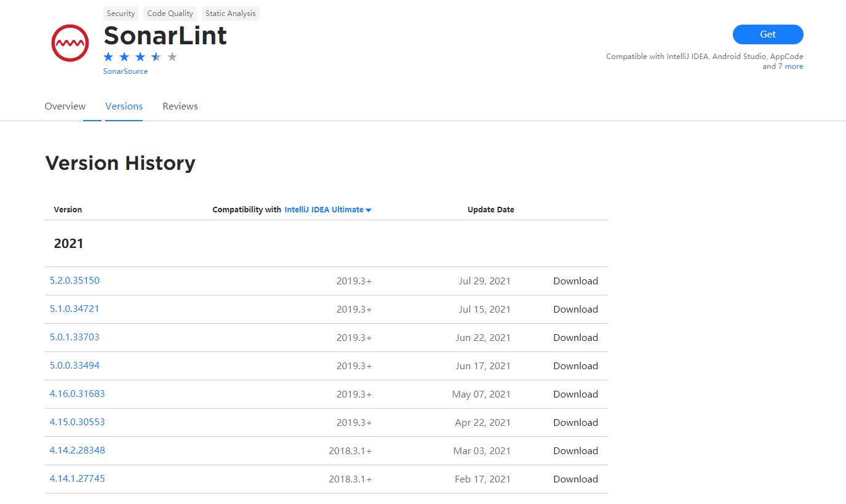Viewport: 846px width, 504px height.
Task: Open version 4.14.2.28348
Action: pos(78,450)
